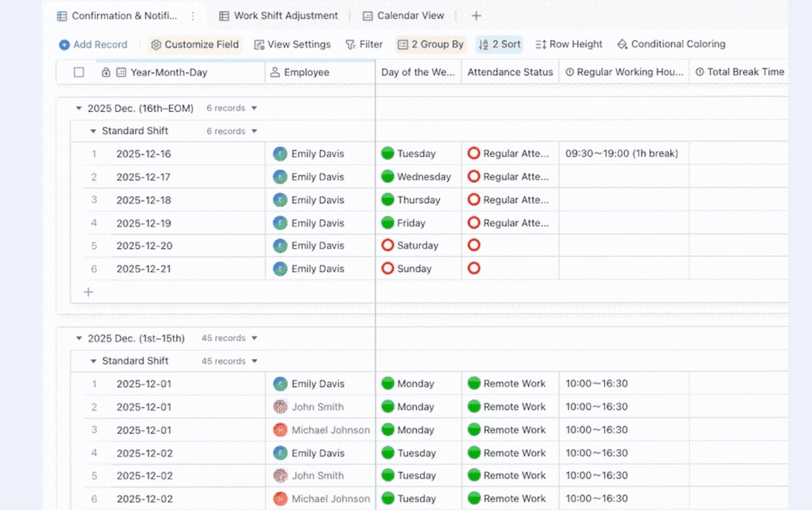Collapse the Standard Shift group
This screenshot has width=812, height=510.
pos(93,131)
